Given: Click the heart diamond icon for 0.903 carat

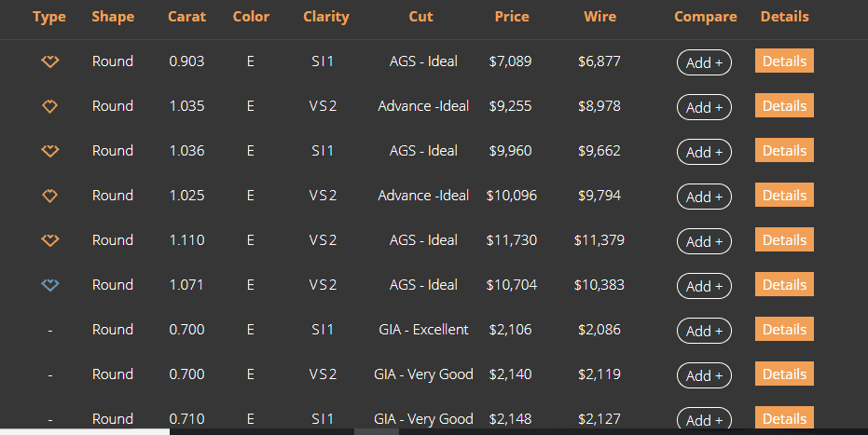Looking at the screenshot, I should coord(49,61).
